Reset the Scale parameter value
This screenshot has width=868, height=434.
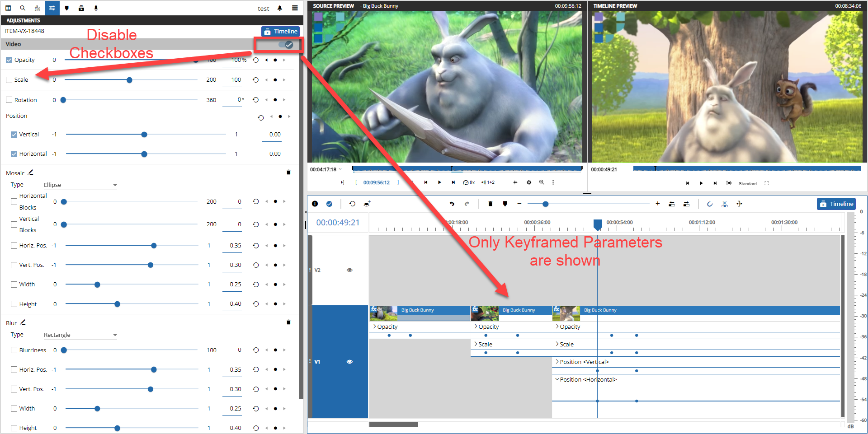[x=256, y=80]
